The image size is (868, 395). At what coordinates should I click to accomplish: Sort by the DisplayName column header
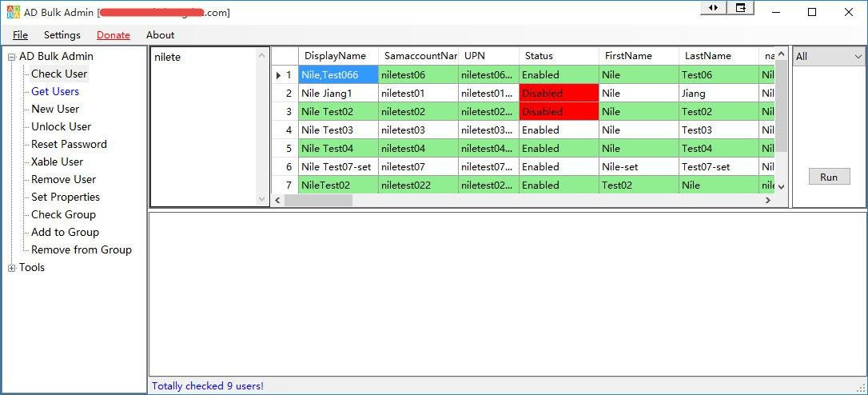[338, 56]
